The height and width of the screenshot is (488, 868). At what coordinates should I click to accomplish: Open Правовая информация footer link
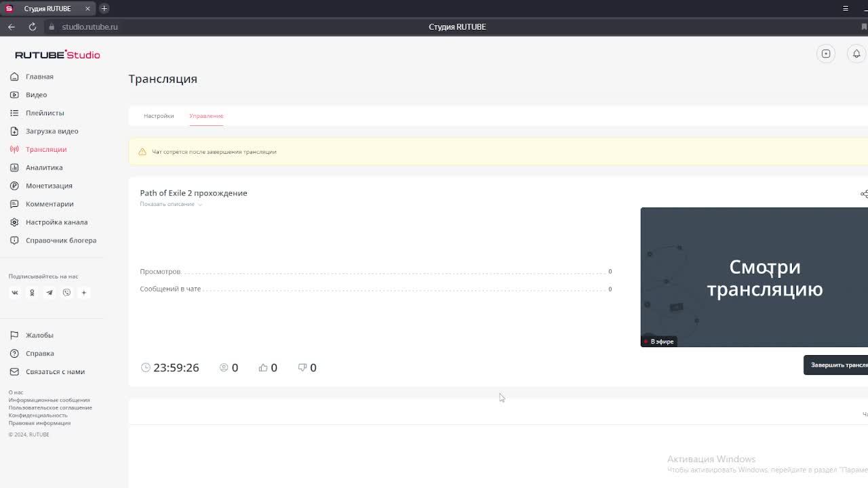pos(39,423)
